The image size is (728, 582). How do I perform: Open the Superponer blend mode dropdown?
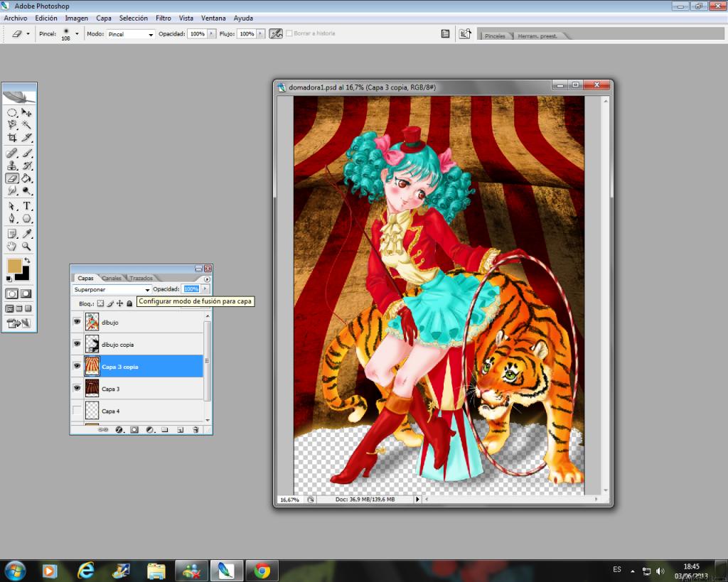[112, 290]
